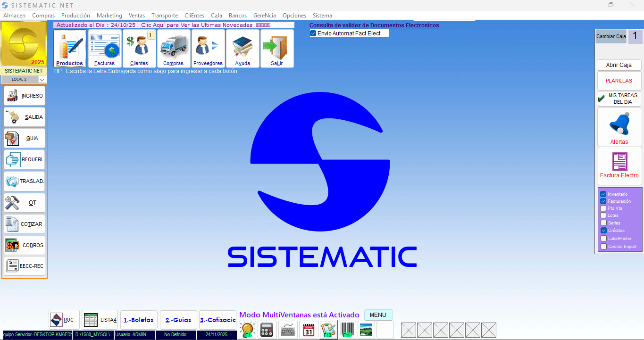Open the Proveedores module

tap(208, 47)
